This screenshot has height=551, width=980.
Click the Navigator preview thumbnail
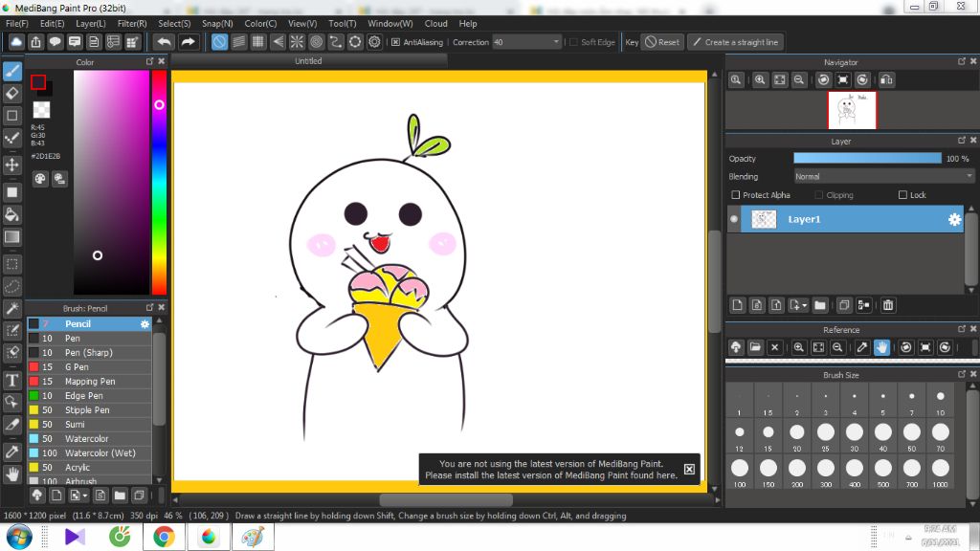coord(852,111)
